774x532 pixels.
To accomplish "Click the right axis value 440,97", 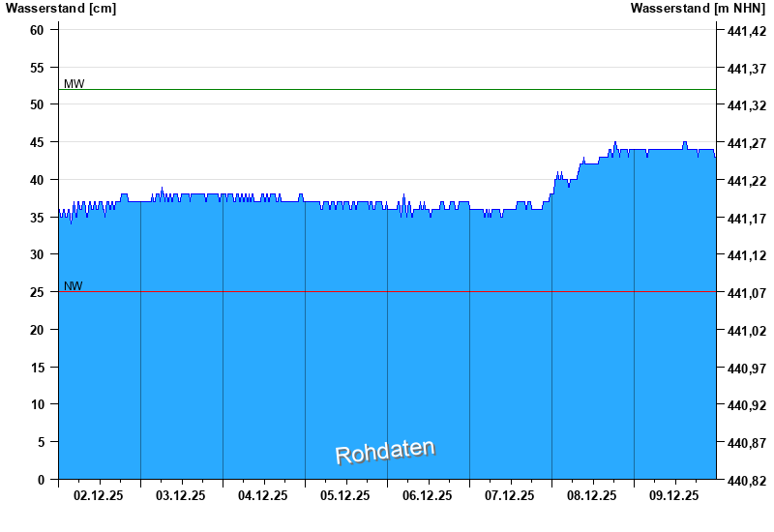I will point(747,369).
